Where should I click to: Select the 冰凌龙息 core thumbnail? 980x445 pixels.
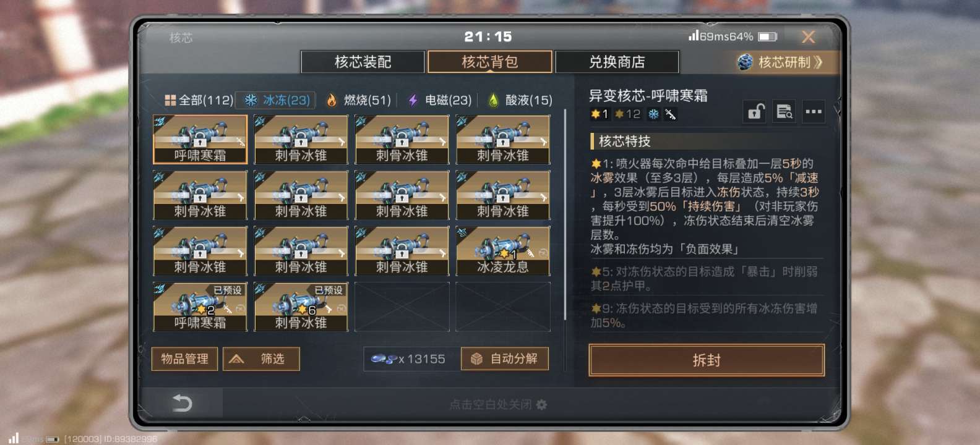503,251
